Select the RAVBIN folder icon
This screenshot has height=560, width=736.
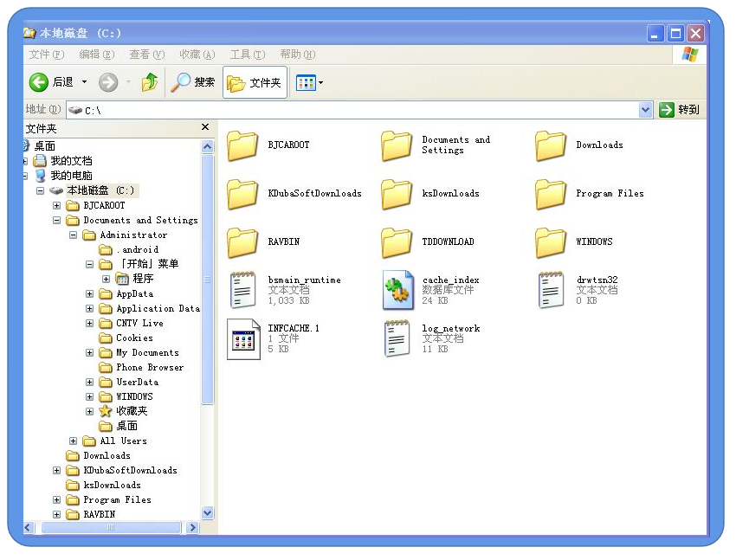[242, 242]
